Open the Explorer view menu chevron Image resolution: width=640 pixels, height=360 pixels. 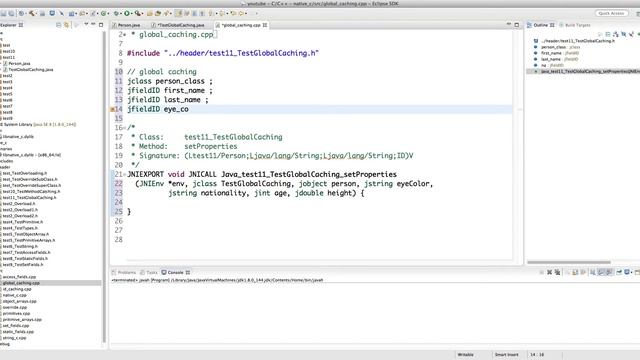[86, 24]
